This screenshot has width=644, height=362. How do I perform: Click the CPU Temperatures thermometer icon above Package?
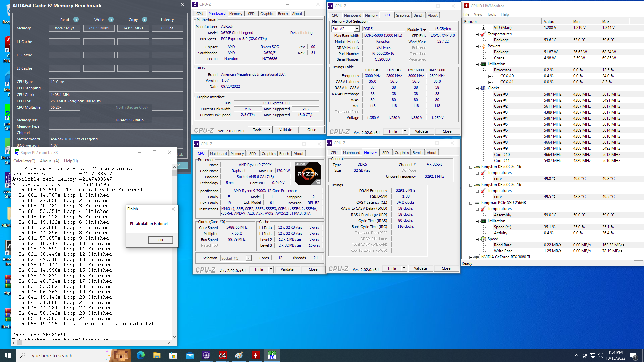483,34
